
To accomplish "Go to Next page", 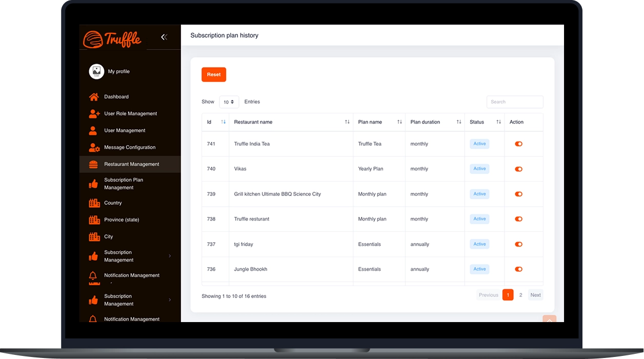I will (x=535, y=295).
